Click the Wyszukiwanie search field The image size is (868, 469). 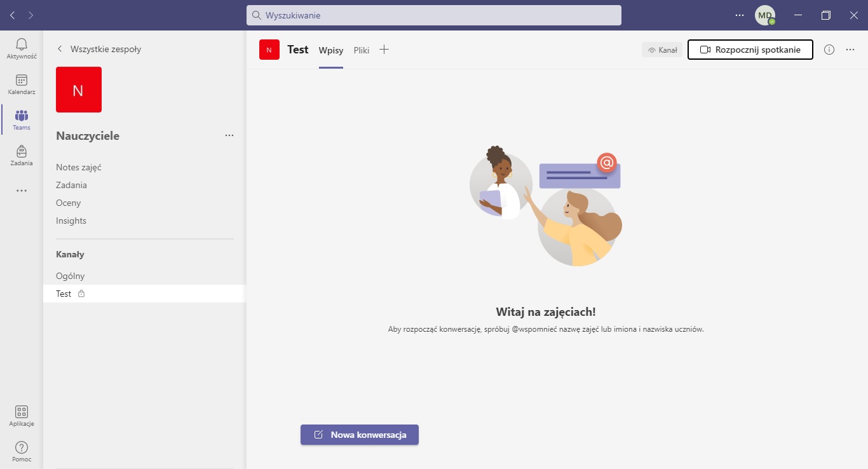(x=433, y=15)
